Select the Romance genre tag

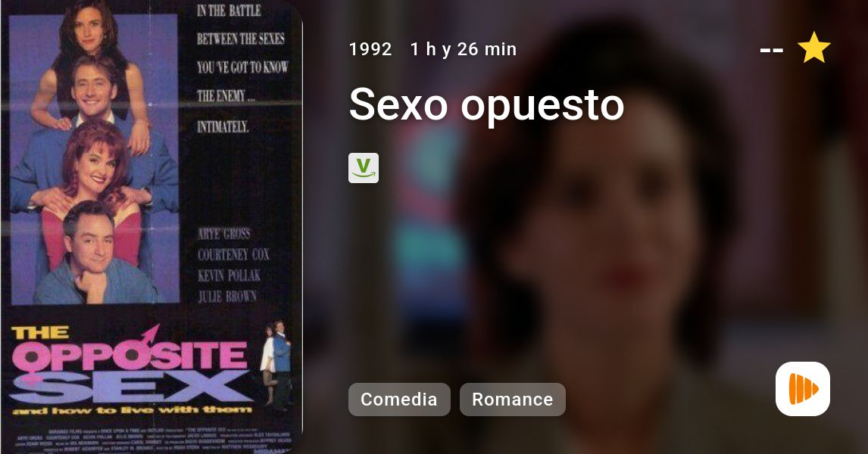coord(513,400)
